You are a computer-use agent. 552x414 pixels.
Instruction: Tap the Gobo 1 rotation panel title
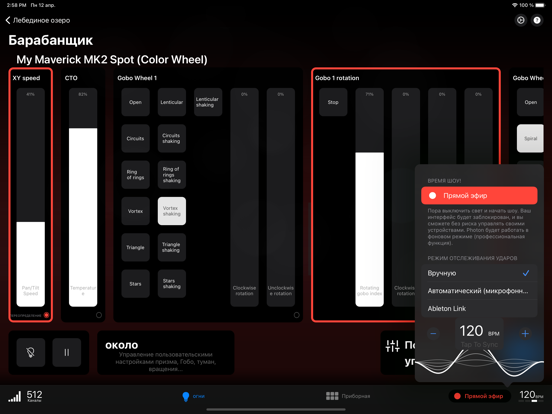(337, 78)
